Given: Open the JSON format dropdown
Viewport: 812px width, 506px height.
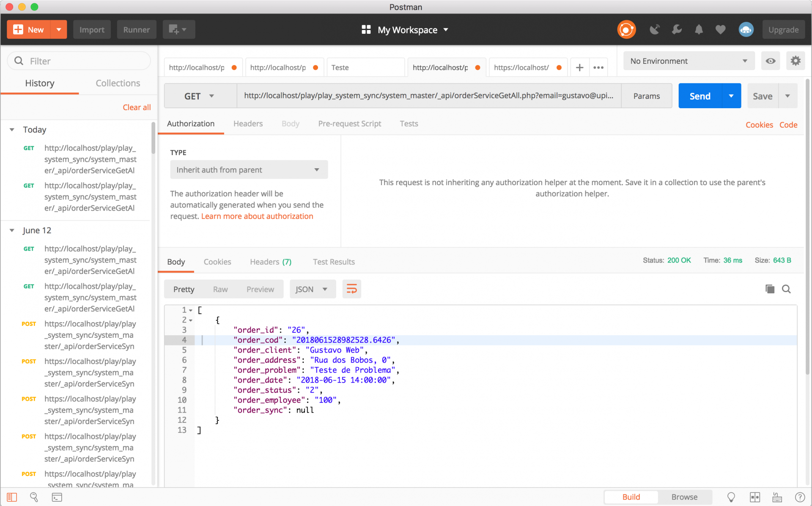Looking at the screenshot, I should [312, 289].
